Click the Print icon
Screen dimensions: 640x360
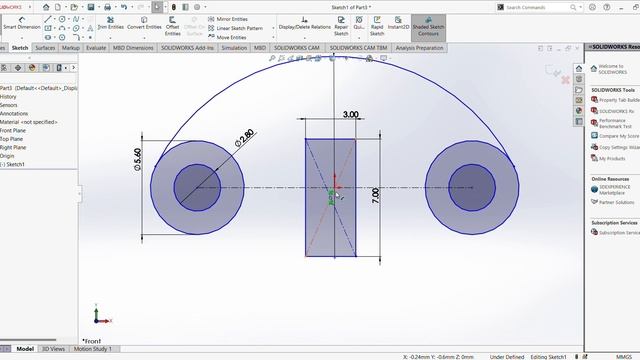point(107,7)
